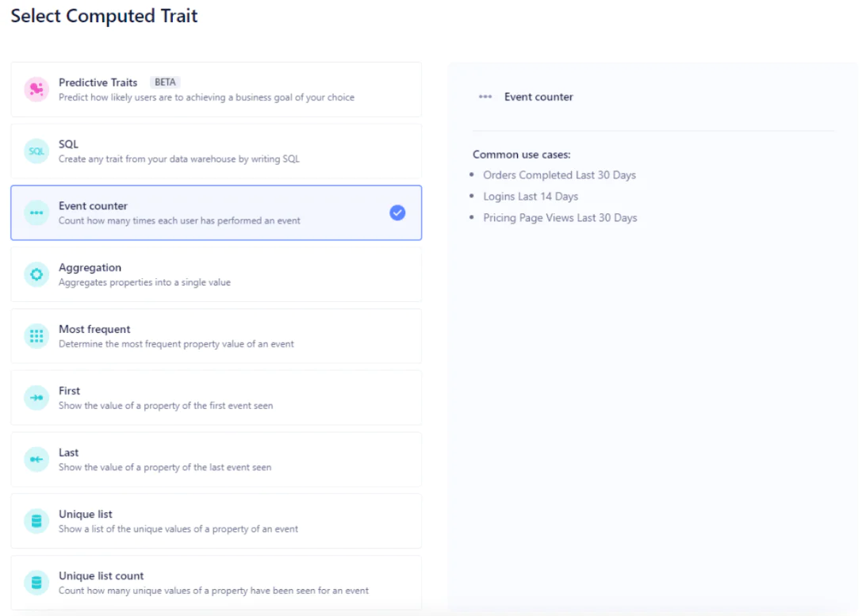Click the SQL trait icon
This screenshot has width=866, height=616.
coord(36,151)
